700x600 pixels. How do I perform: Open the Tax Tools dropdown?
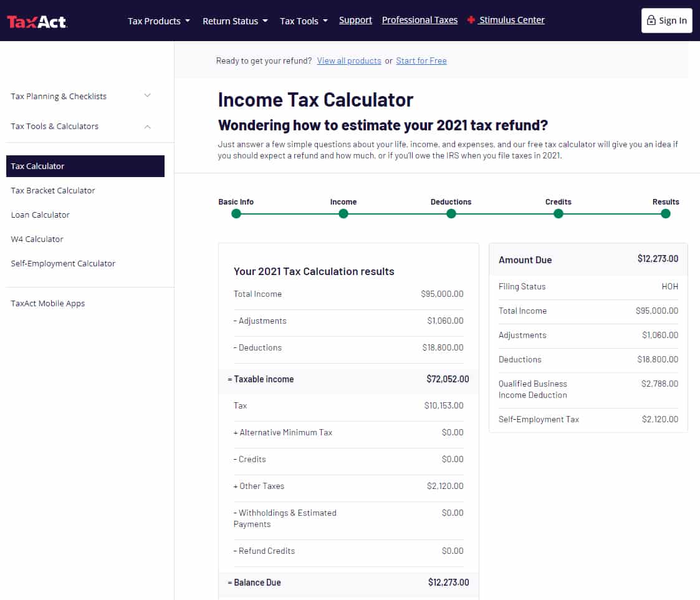(304, 21)
